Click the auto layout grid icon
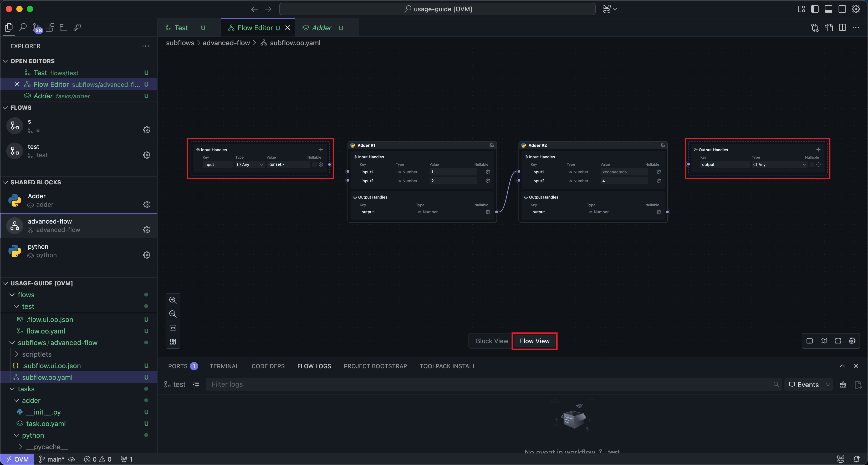The image size is (868, 465). (x=173, y=342)
